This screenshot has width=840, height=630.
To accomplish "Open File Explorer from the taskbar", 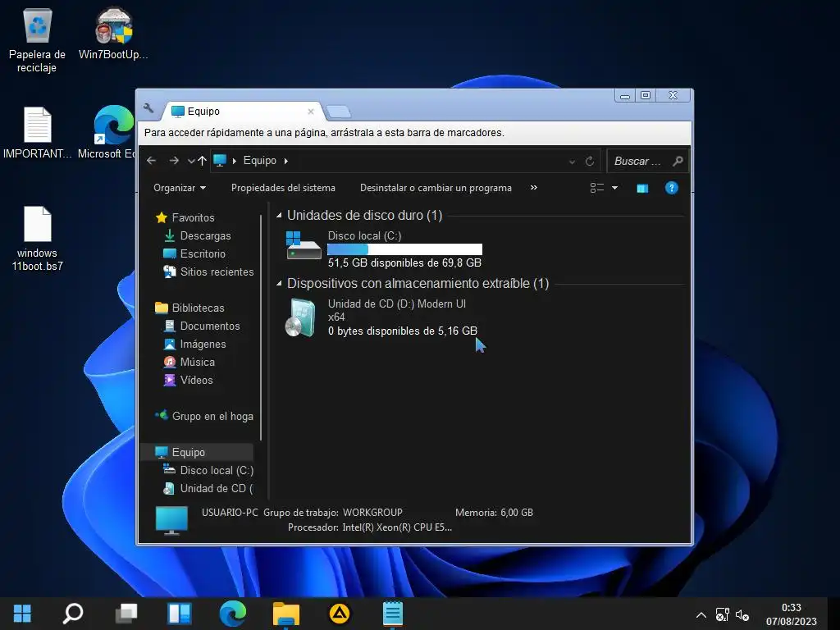I will (286, 614).
